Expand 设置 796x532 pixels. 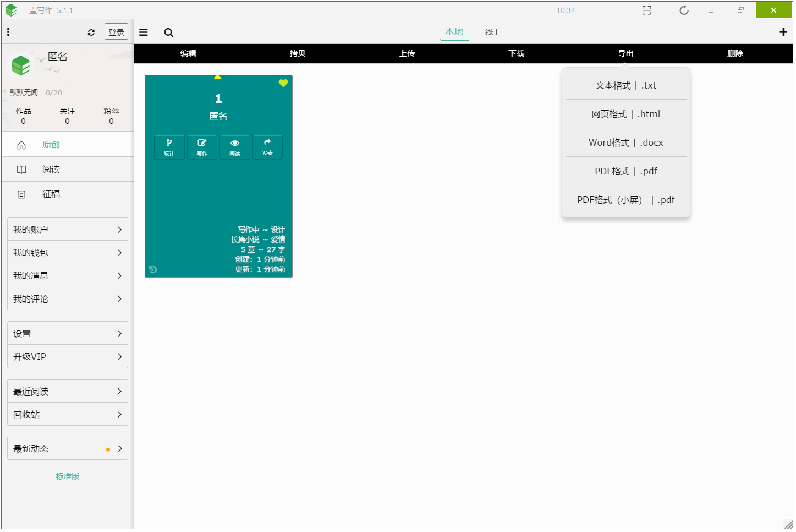point(68,333)
